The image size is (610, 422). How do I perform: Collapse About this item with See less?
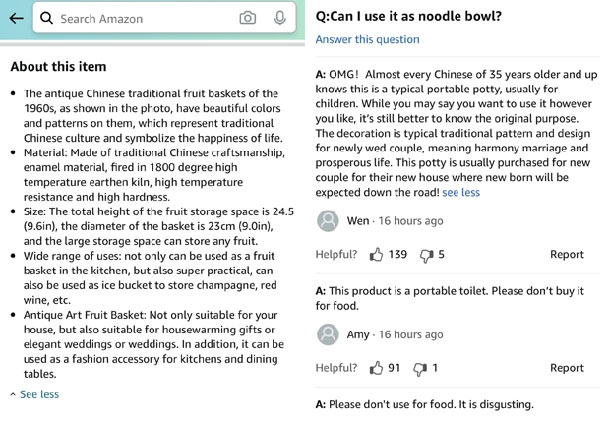[x=39, y=394]
